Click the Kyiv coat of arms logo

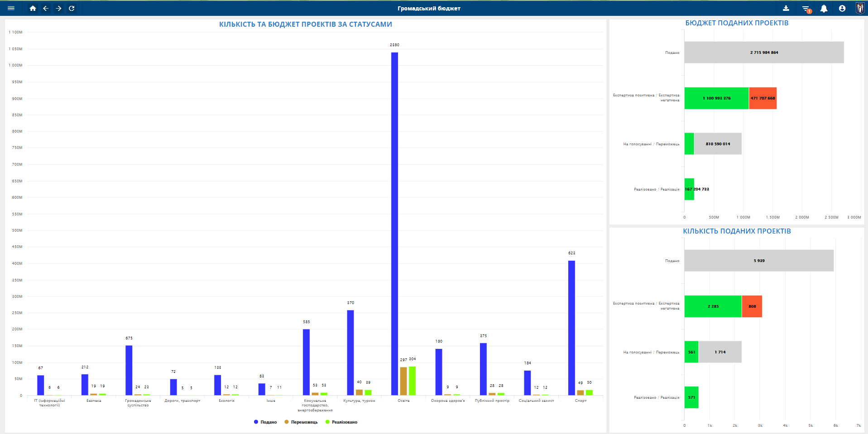tap(860, 8)
